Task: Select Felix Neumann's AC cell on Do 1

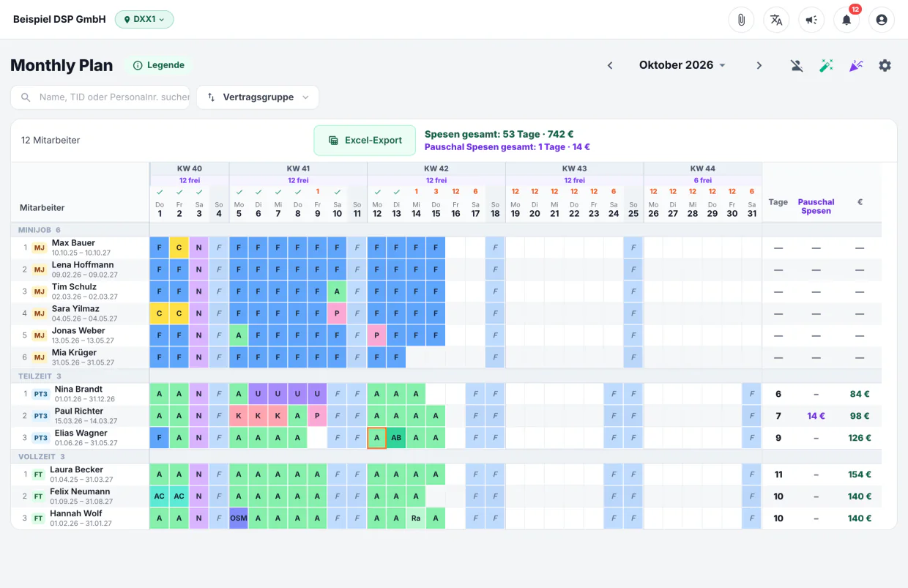Action: [160, 496]
